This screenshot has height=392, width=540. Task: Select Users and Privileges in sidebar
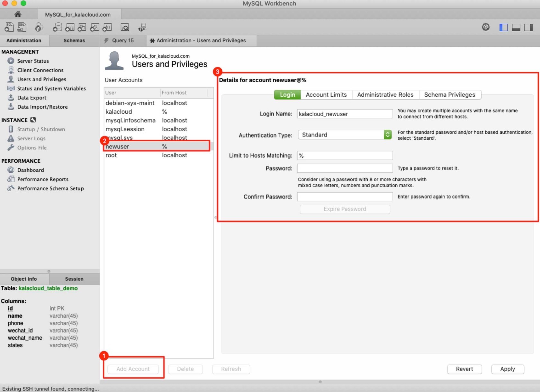click(x=41, y=79)
